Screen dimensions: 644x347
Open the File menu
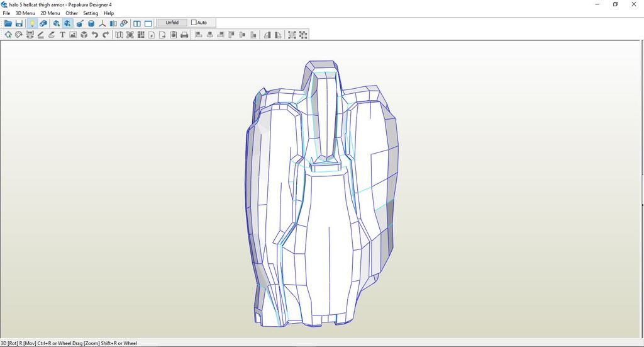point(6,13)
